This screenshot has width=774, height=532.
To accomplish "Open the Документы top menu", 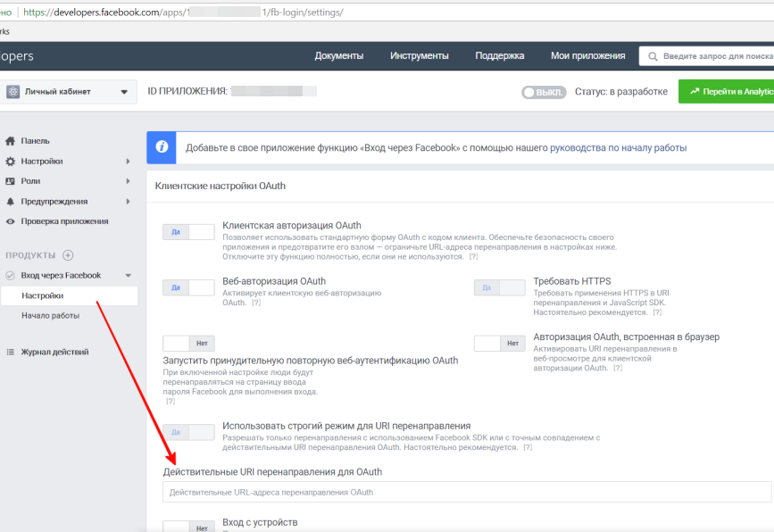I will pos(339,55).
